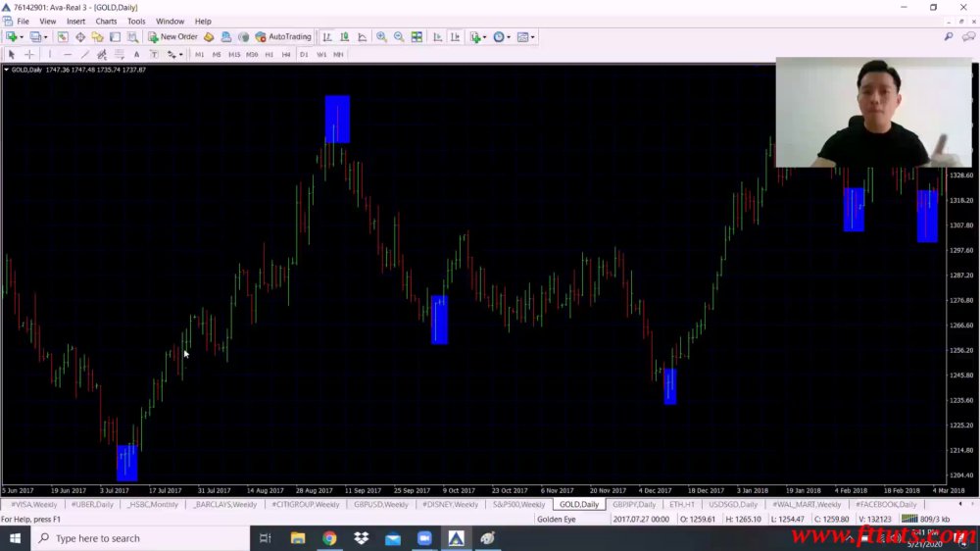Select the Trendline tool
The height and width of the screenshot is (551, 980).
85,54
